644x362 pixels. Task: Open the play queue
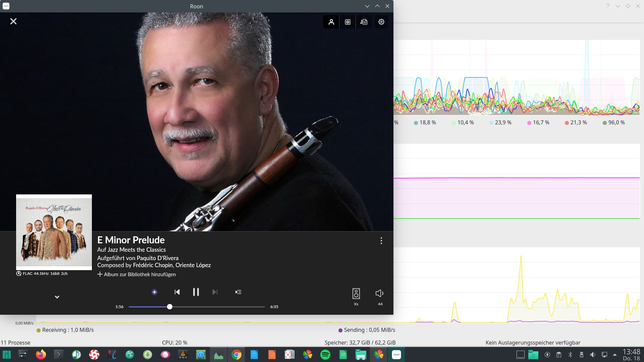coord(238,292)
